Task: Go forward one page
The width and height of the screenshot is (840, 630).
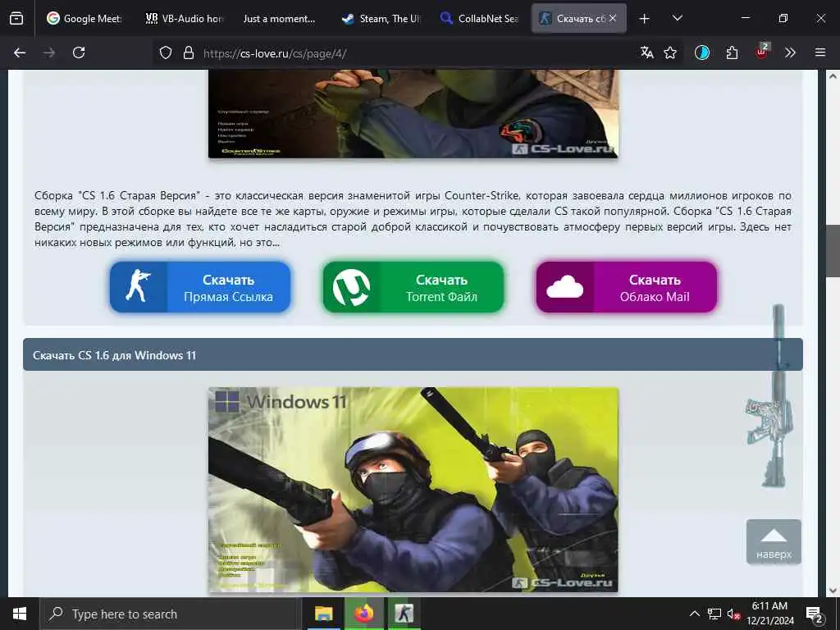Action: [49, 52]
